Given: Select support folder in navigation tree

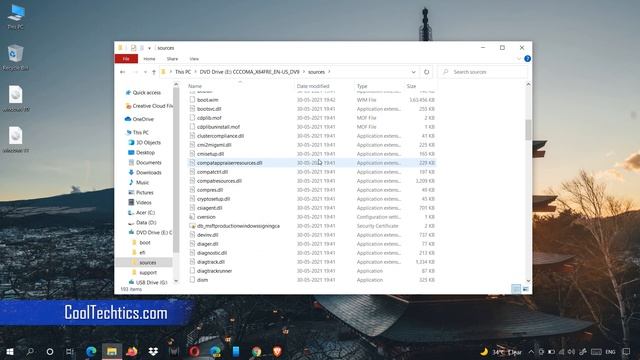Looking at the screenshot, I should [148, 272].
